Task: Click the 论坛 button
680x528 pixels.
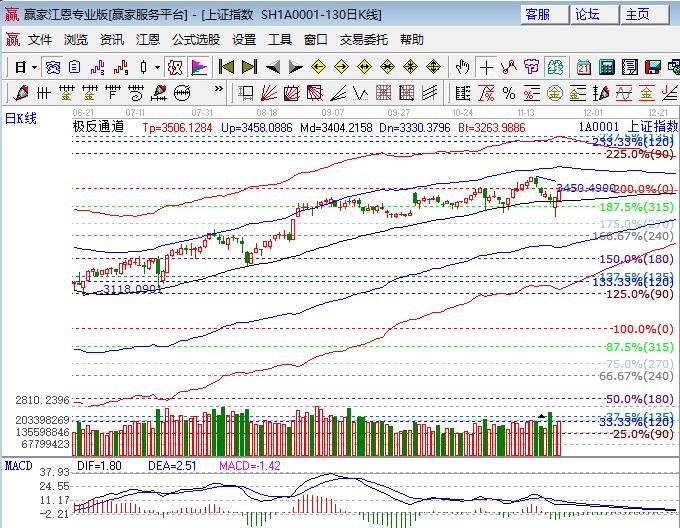Action: pyautogui.click(x=588, y=14)
